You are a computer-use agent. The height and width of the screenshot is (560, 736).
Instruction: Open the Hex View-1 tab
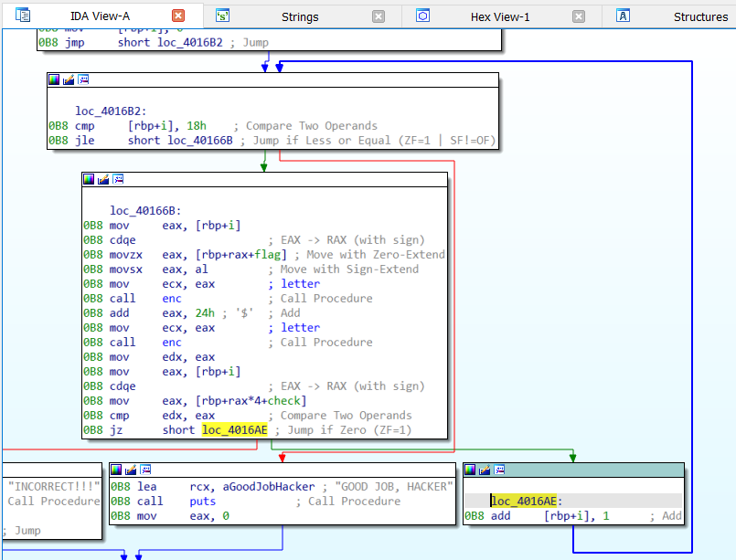tap(499, 16)
